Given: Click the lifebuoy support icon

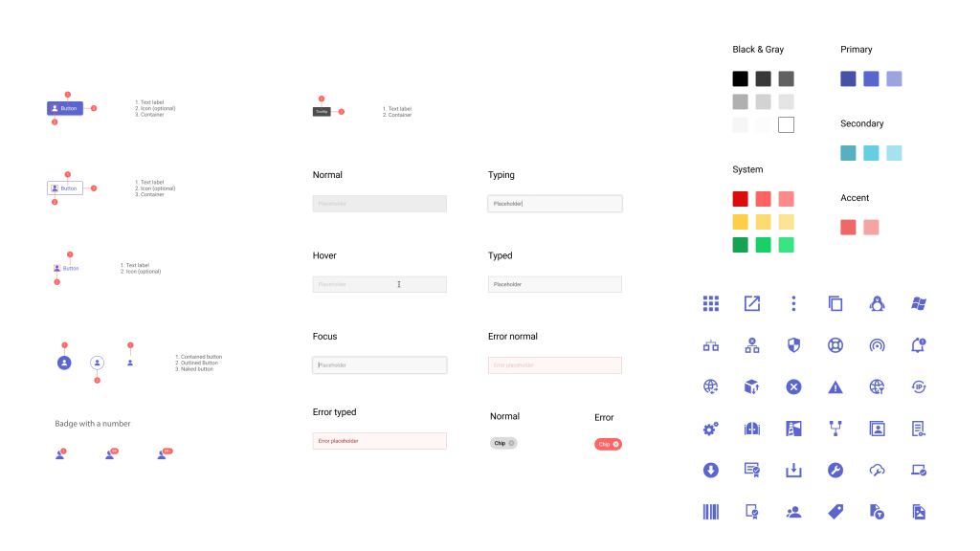Looking at the screenshot, I should pos(835,345).
